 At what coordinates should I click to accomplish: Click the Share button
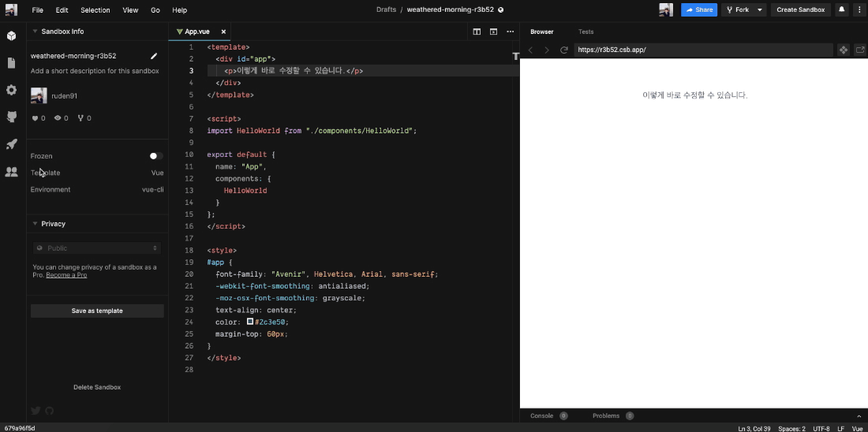[699, 9]
